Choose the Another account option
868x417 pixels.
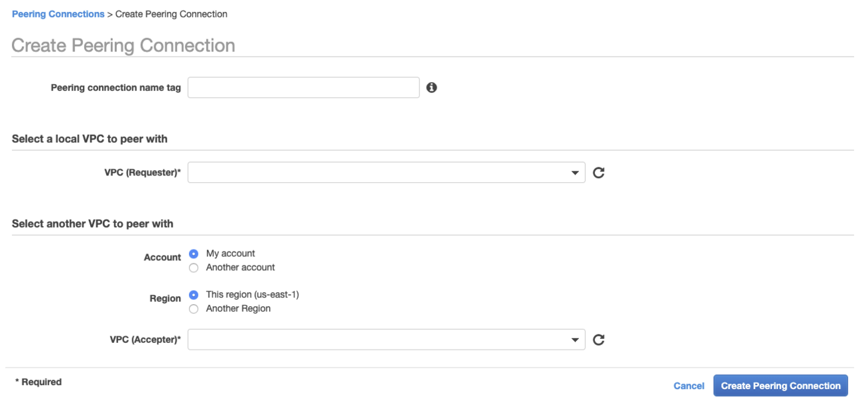[194, 268]
